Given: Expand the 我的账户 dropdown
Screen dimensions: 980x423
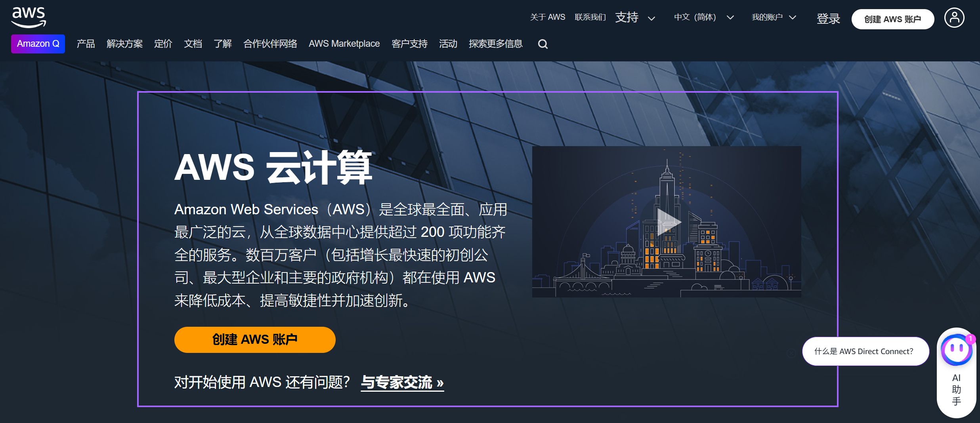Looking at the screenshot, I should point(774,17).
